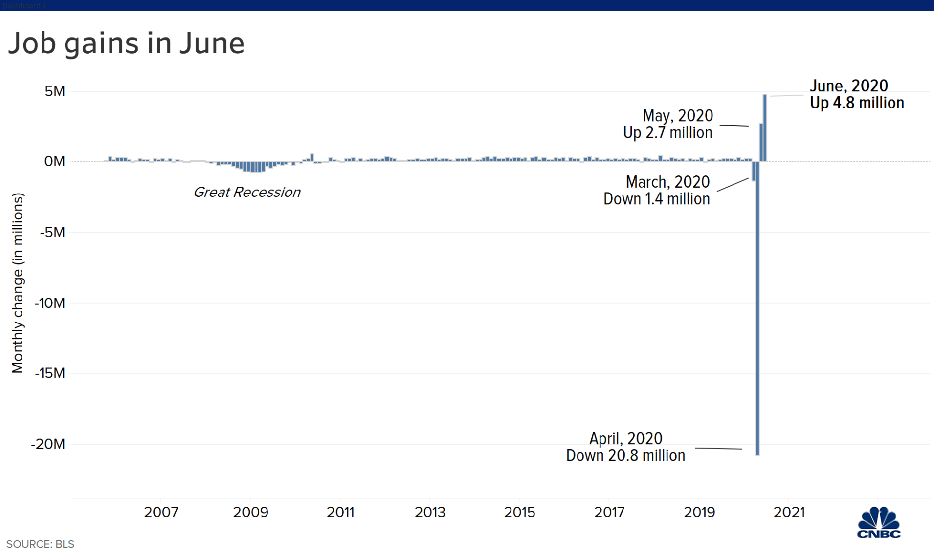
Task: Select the 2021 x-axis tick label
Action: 789,512
